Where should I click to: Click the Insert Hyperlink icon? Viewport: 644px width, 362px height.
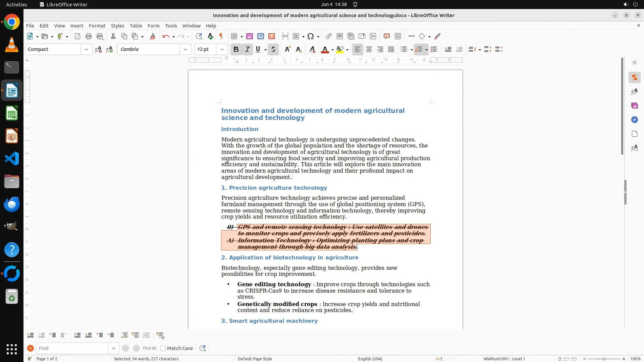329,36
